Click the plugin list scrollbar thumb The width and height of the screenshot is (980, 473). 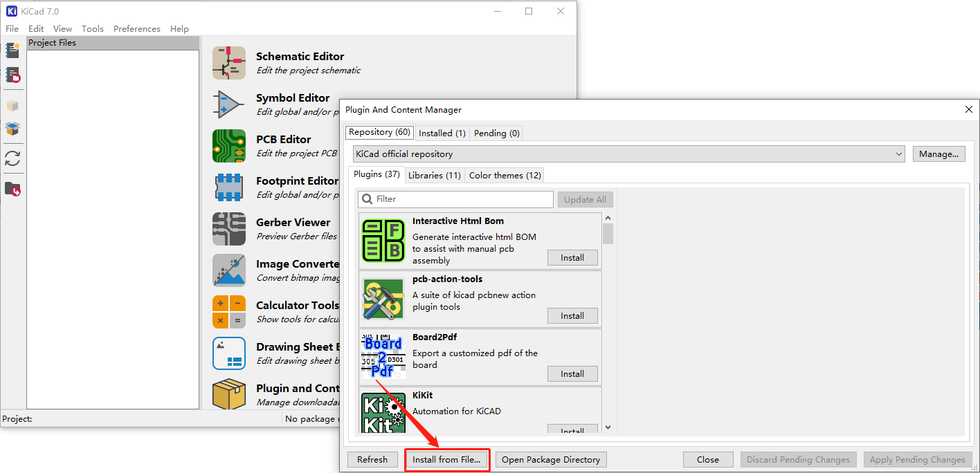pos(608,234)
